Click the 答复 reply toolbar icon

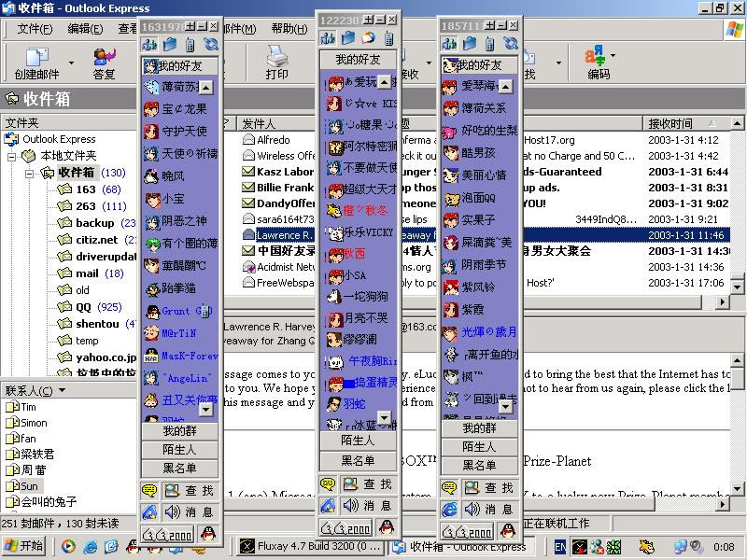105,57
